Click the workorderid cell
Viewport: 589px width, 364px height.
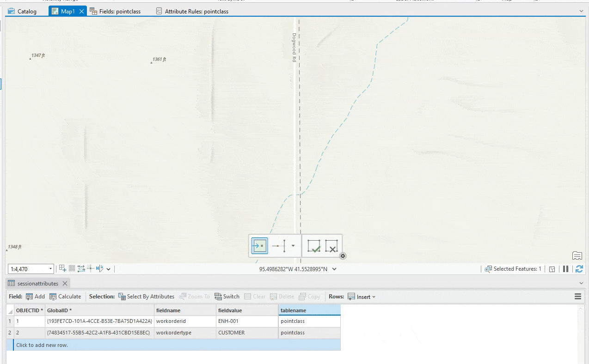185,321
